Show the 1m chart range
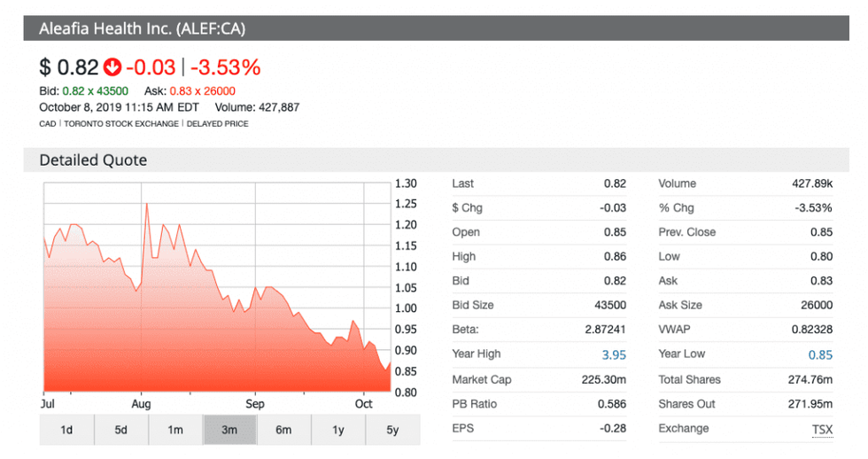 pyautogui.click(x=175, y=430)
